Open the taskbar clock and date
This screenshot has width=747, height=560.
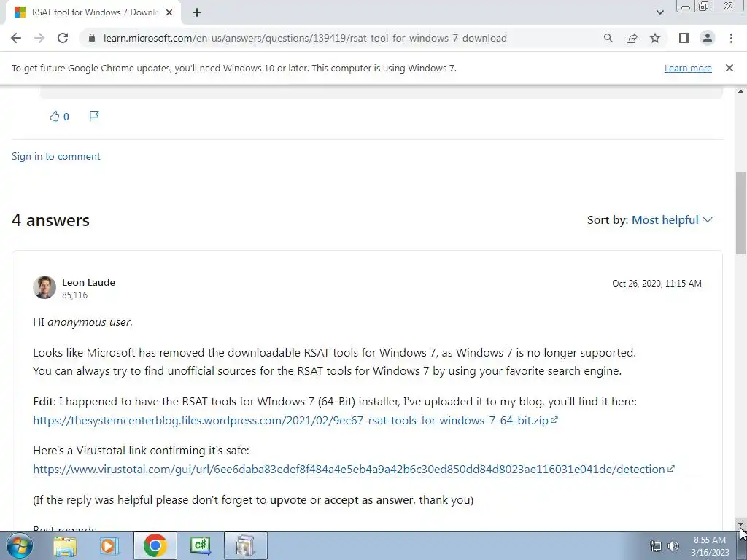point(710,546)
